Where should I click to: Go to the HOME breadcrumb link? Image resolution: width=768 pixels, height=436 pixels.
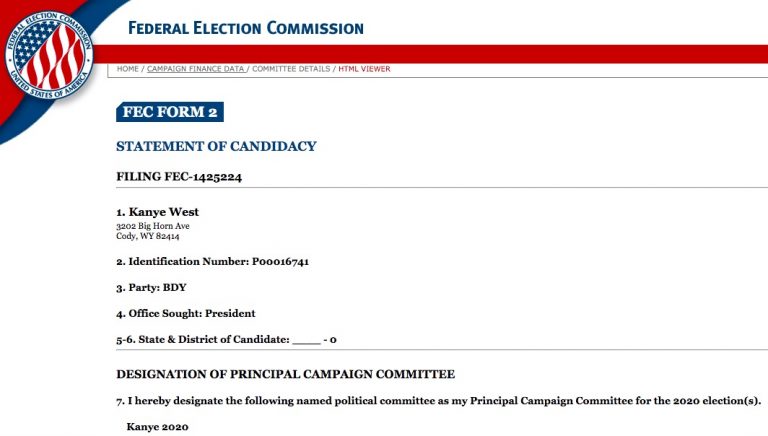click(x=128, y=69)
